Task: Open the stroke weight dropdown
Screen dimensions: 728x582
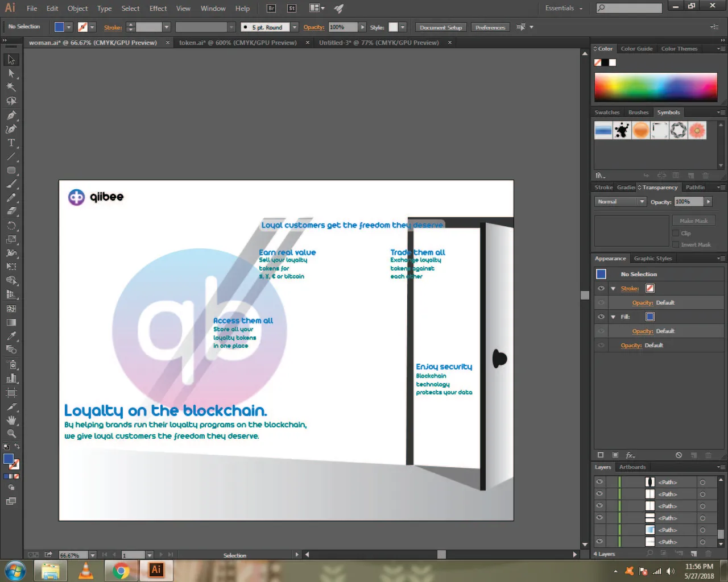Action: pos(167,27)
